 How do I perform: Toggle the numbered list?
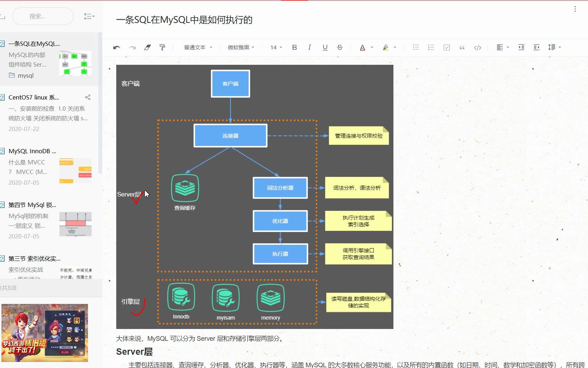(431, 47)
